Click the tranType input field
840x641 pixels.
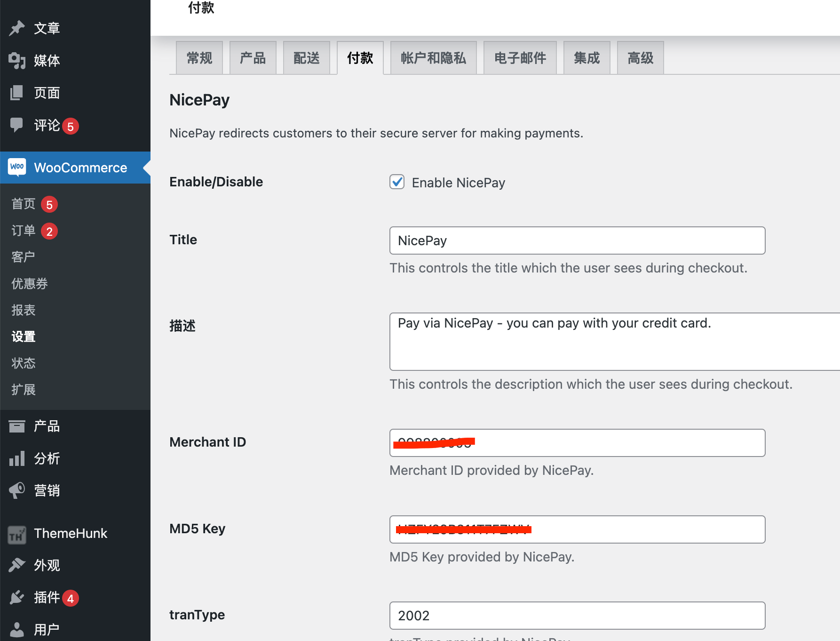[578, 616]
